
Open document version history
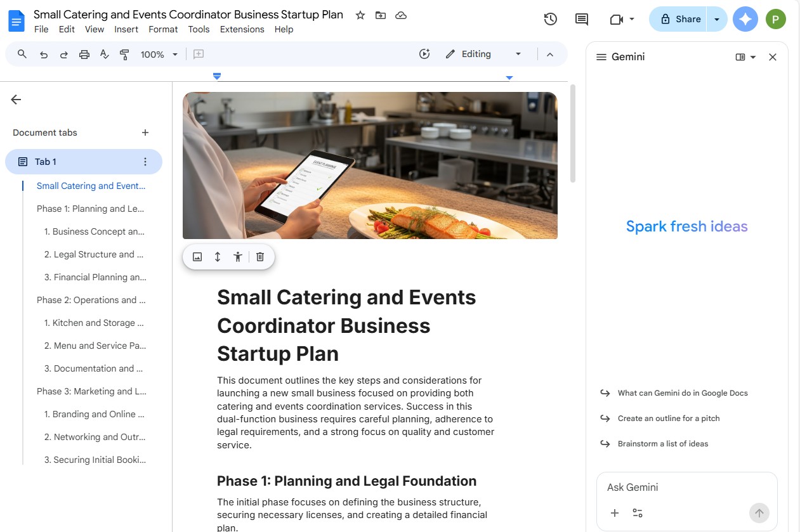(550, 19)
